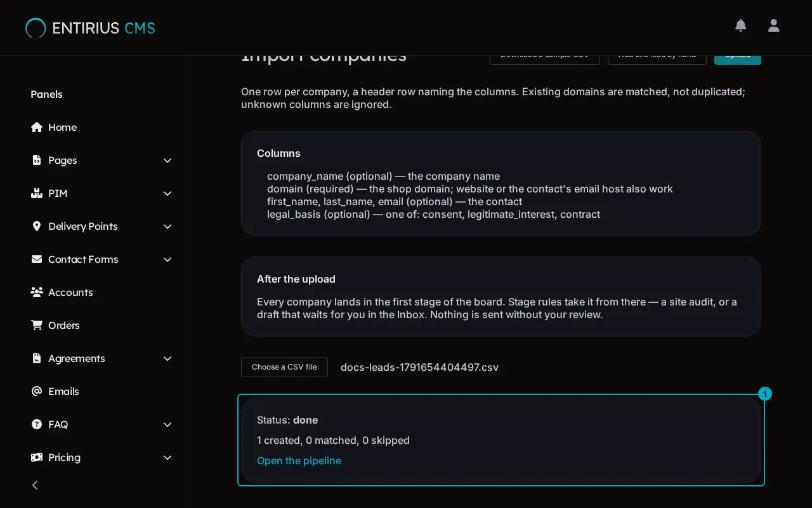Image resolution: width=812 pixels, height=508 pixels.
Task: Expand the Pages submenu chevron
Action: [167, 160]
